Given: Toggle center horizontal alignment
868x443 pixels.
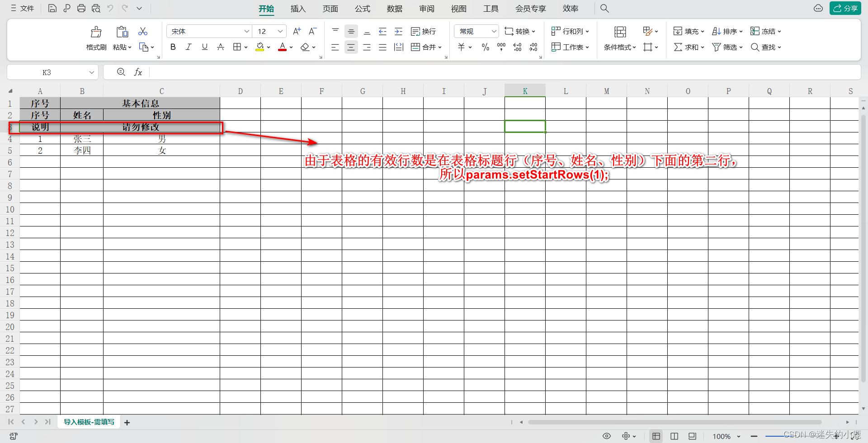Looking at the screenshot, I should [x=351, y=47].
